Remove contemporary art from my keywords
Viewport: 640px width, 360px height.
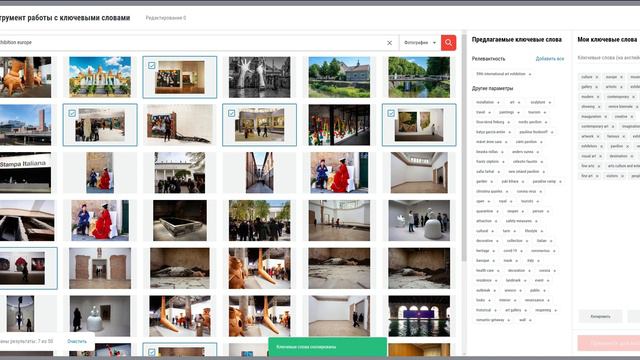click(613, 127)
